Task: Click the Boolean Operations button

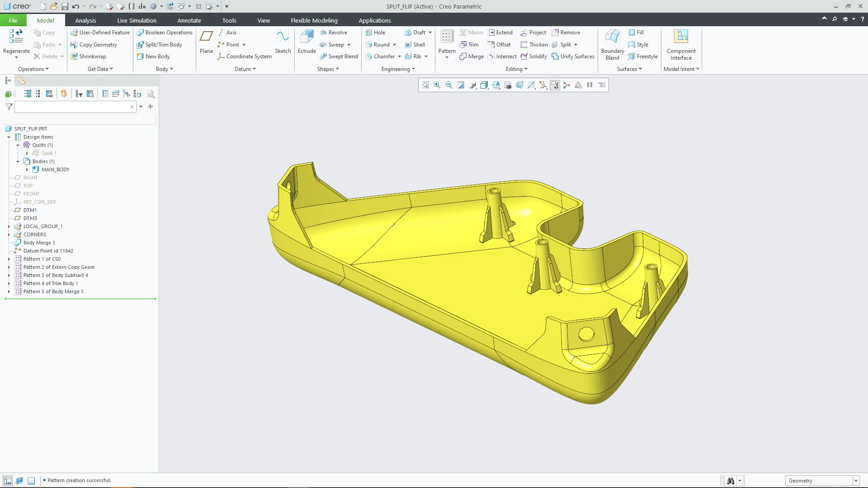Action: (x=165, y=33)
